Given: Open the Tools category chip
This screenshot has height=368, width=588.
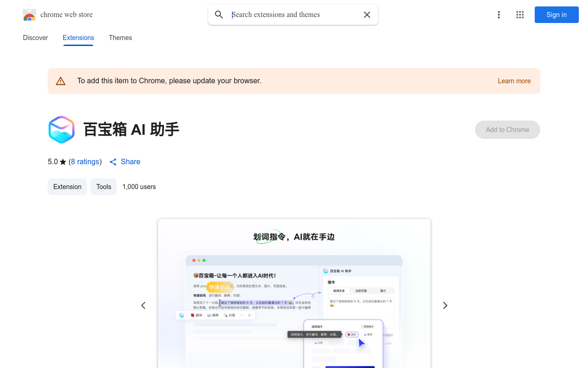Looking at the screenshot, I should click(x=104, y=187).
